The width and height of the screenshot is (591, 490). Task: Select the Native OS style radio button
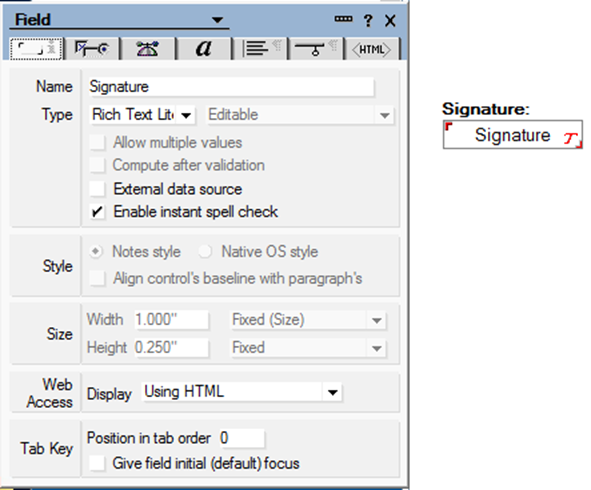pyautogui.click(x=205, y=251)
